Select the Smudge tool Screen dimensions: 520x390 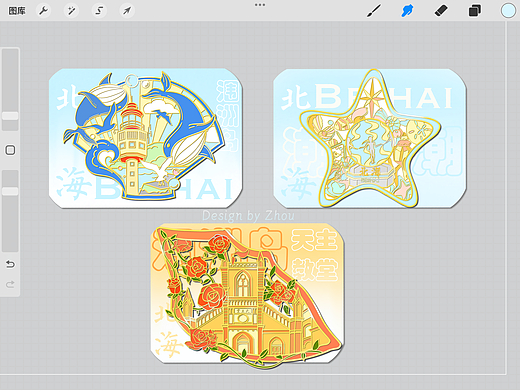(407, 11)
